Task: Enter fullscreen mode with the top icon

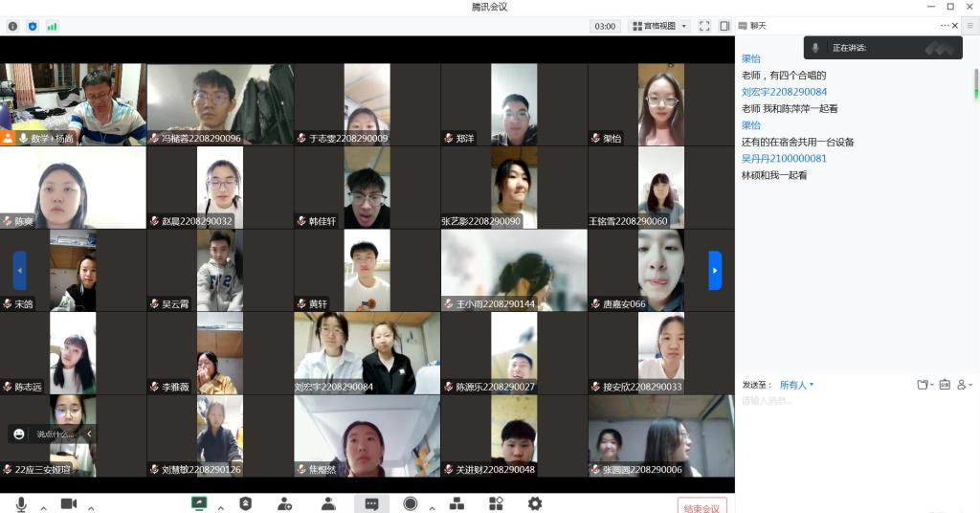Action: point(704,26)
